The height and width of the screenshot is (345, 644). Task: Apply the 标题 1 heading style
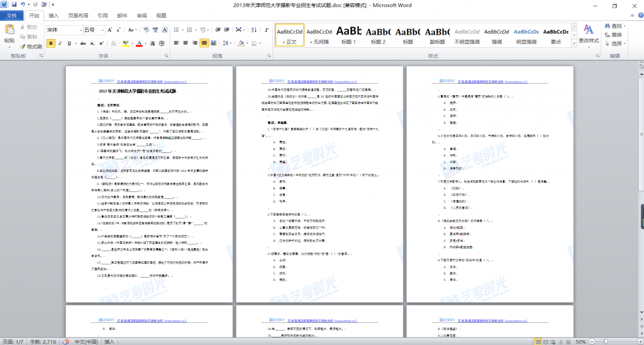click(x=348, y=35)
